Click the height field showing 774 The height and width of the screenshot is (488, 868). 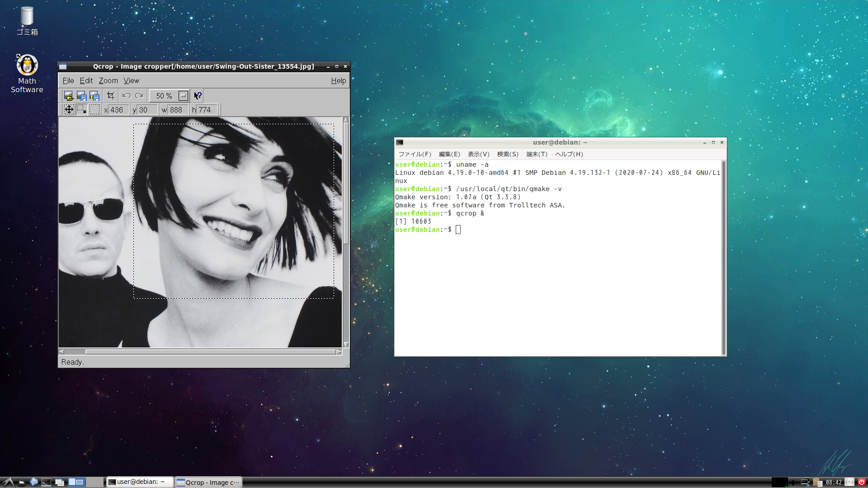[x=208, y=110]
